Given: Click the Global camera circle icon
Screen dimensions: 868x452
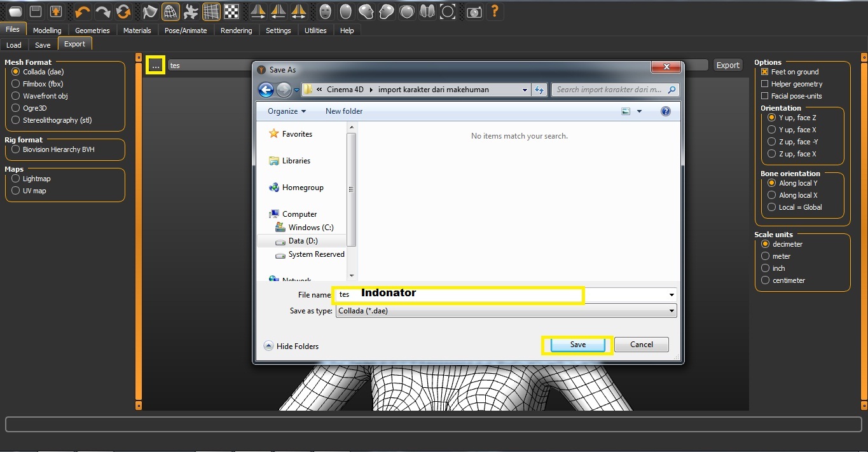Looking at the screenshot, I should tap(448, 11).
